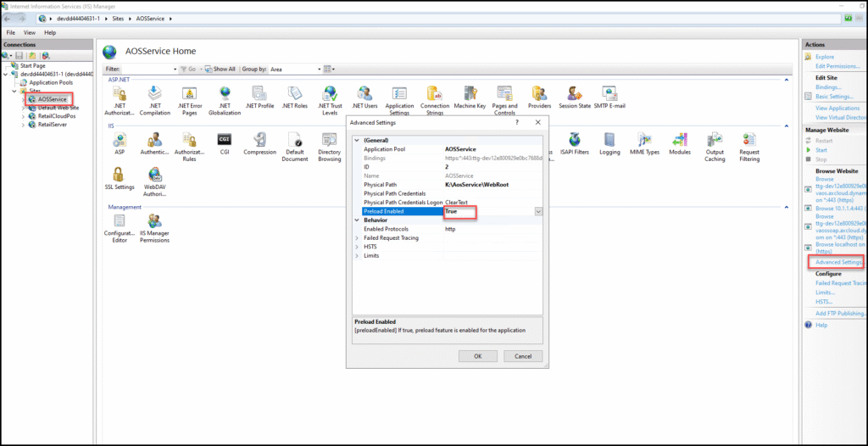868x446 pixels.
Task: Click View Applications link
Action: [x=837, y=109]
